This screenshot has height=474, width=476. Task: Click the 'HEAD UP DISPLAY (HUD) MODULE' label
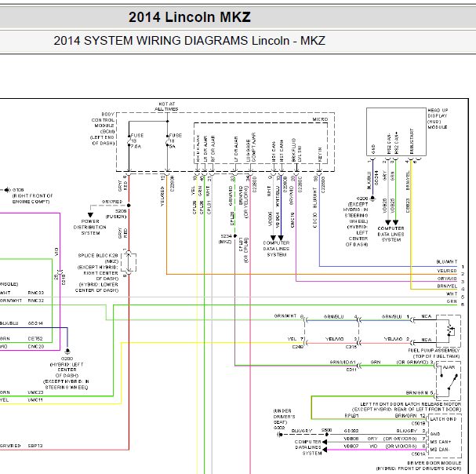pos(438,118)
